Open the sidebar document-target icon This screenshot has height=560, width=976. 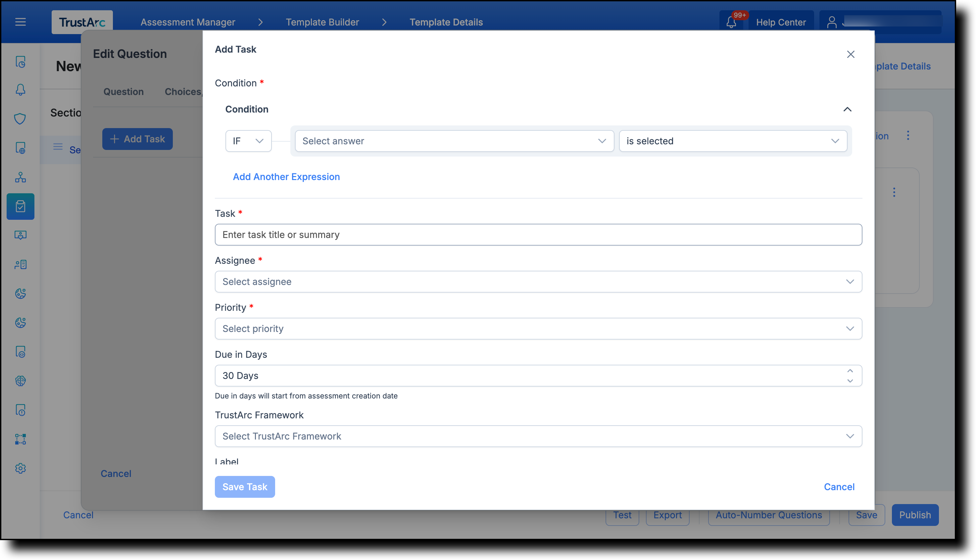tap(21, 352)
